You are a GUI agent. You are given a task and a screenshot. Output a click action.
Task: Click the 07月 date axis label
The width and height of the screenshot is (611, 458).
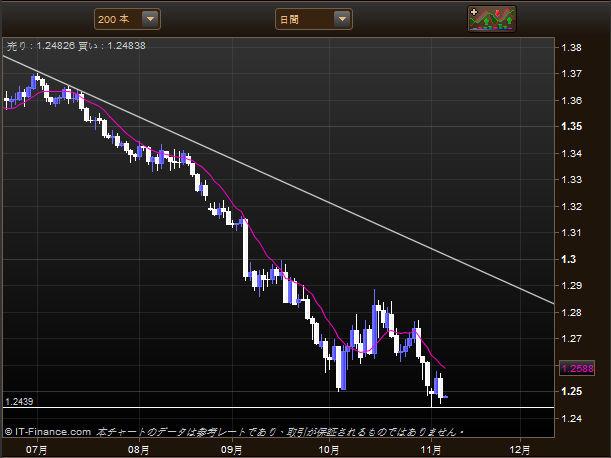[x=37, y=450]
